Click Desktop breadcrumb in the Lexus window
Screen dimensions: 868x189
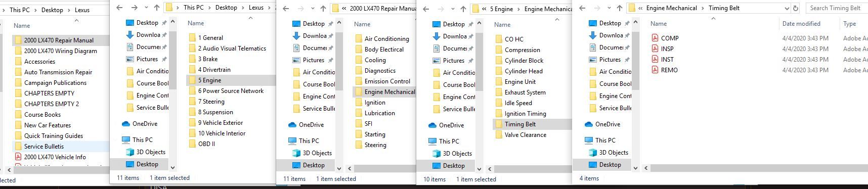pos(52,10)
